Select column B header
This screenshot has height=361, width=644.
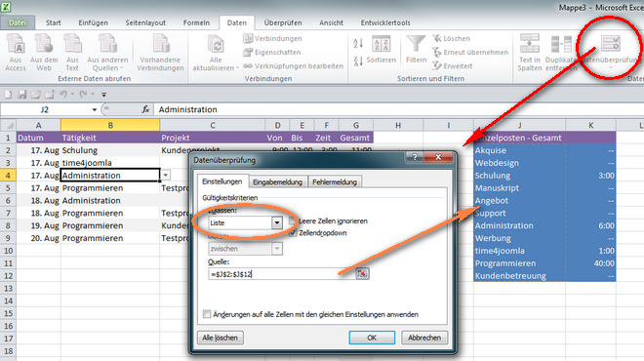[110, 125]
